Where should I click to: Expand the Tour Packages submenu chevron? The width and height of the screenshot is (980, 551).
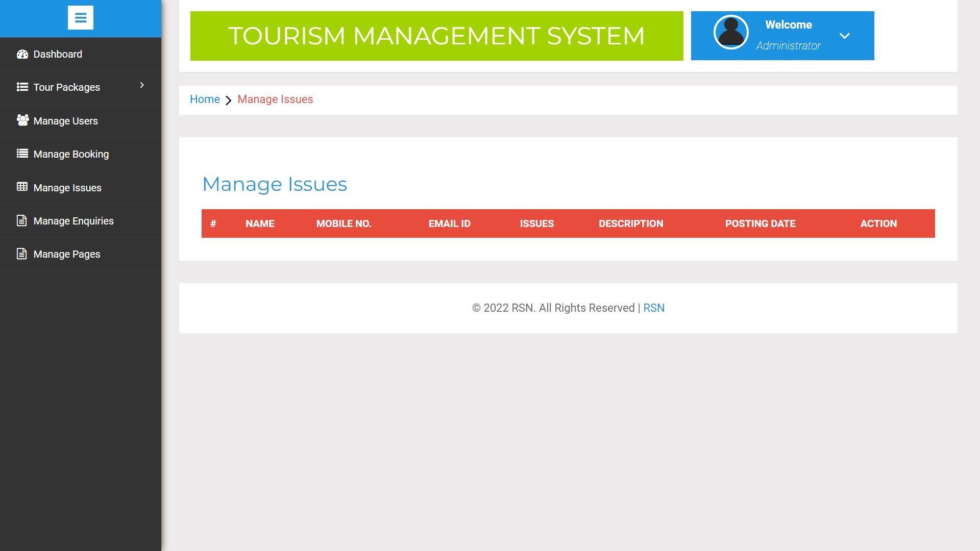142,86
